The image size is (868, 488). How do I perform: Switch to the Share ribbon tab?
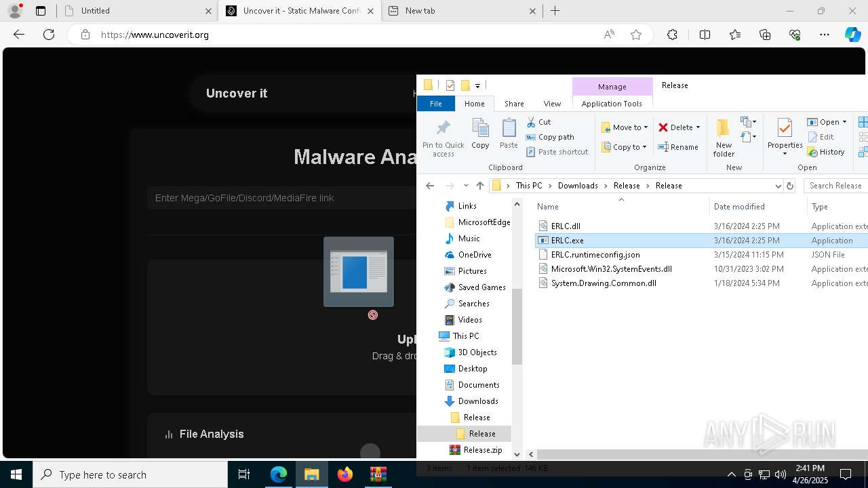coord(514,104)
